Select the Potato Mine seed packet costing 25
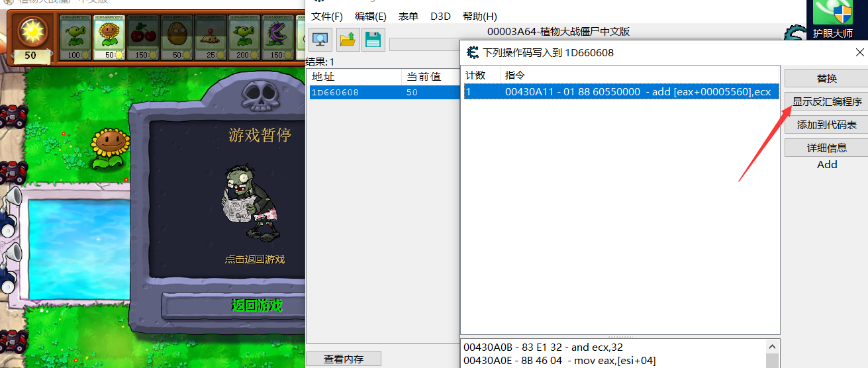Screen dimensions: 868x368 [x=209, y=37]
